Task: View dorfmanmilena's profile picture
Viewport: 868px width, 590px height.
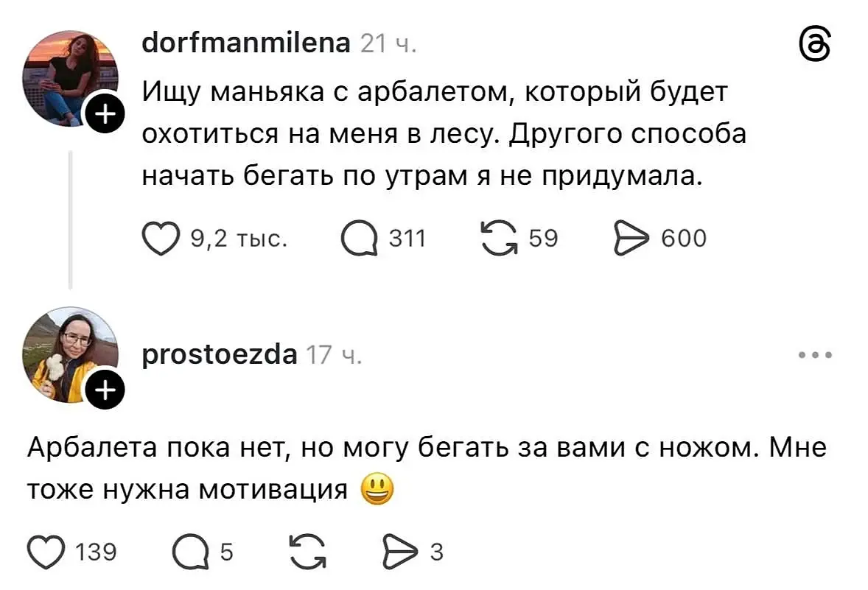Action: click(70, 78)
